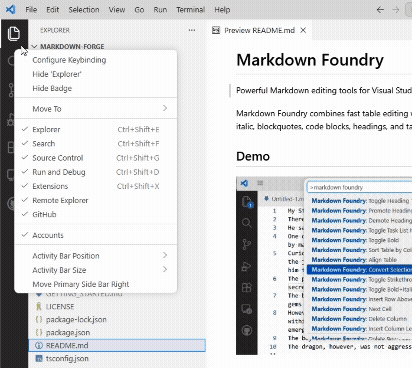The width and height of the screenshot is (412, 368).
Task: Open tsconfig.json in the explorer
Action: click(117, 358)
